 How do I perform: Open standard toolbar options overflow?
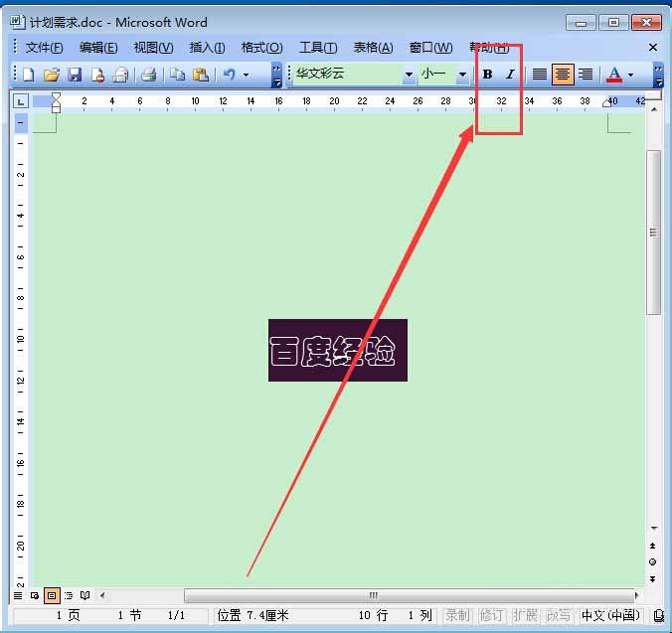[277, 76]
